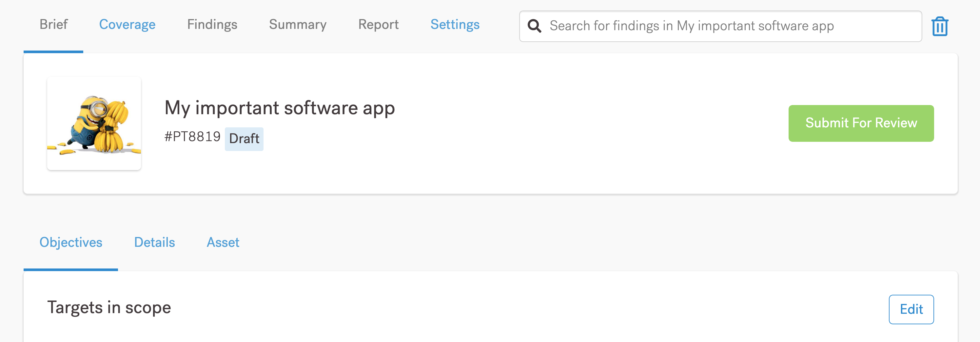Select the Objectives sub-tab
The image size is (980, 342).
(x=71, y=242)
